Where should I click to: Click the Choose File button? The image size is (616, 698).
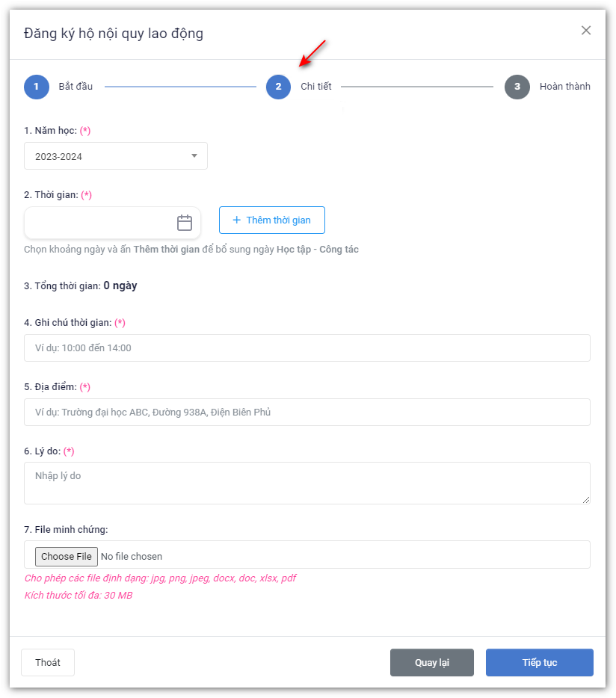(x=67, y=556)
